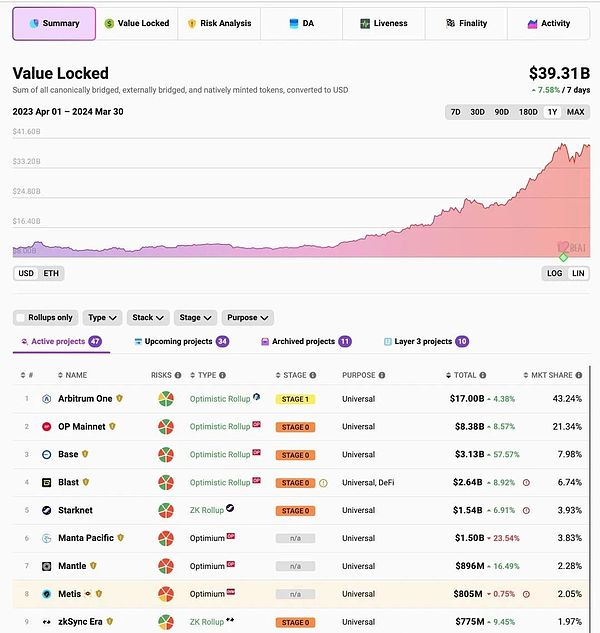Click the green marker on chart timeline

[x=563, y=258]
